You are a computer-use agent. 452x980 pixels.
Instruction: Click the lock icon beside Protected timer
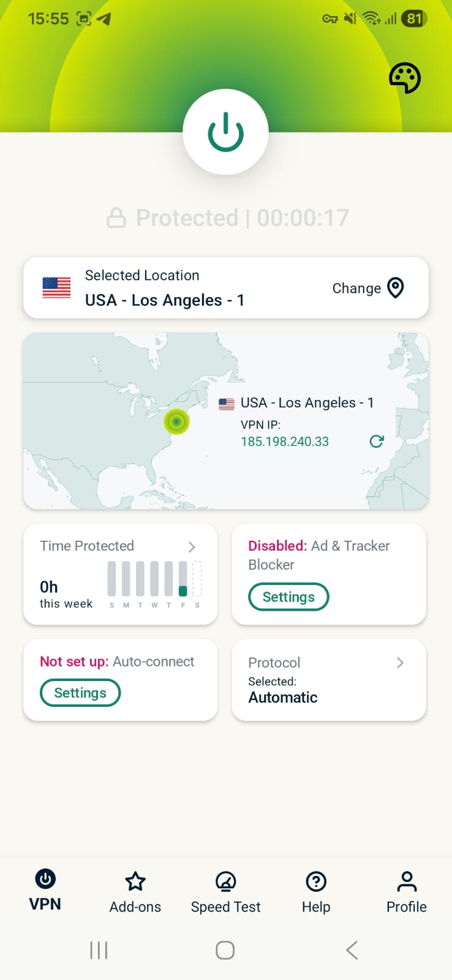point(116,217)
